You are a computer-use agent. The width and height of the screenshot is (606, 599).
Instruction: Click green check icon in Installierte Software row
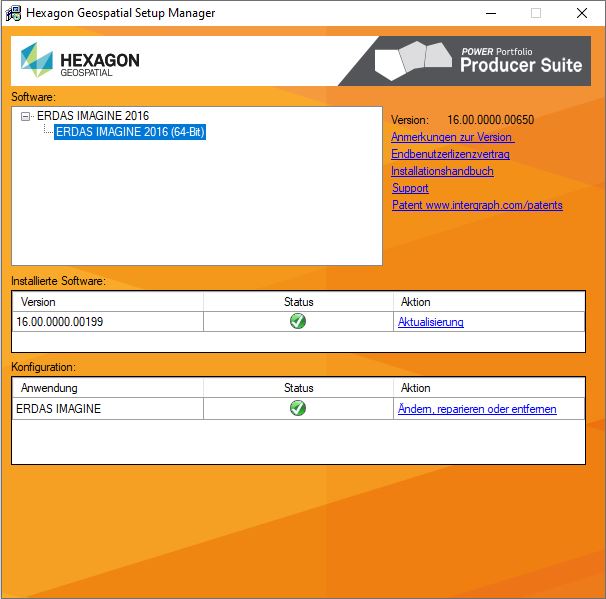pyautogui.click(x=298, y=322)
